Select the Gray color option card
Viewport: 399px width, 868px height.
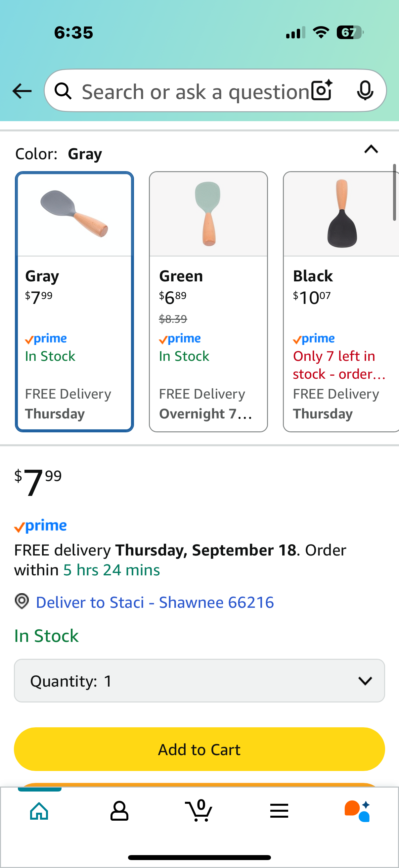coord(74,302)
